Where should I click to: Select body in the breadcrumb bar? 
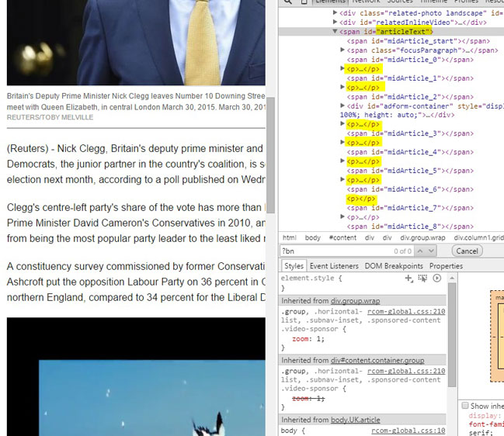[313, 237]
